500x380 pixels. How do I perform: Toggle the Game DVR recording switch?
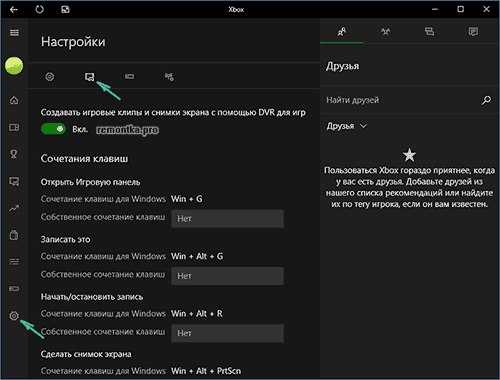point(53,129)
